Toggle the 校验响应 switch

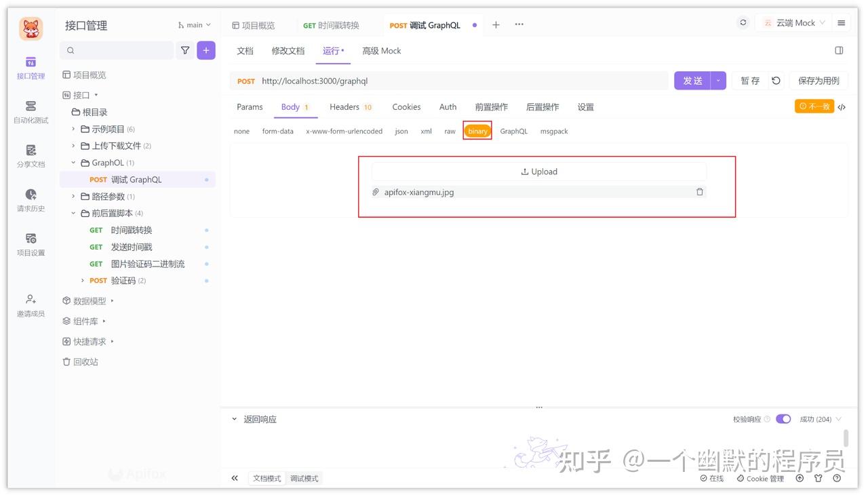tap(783, 418)
